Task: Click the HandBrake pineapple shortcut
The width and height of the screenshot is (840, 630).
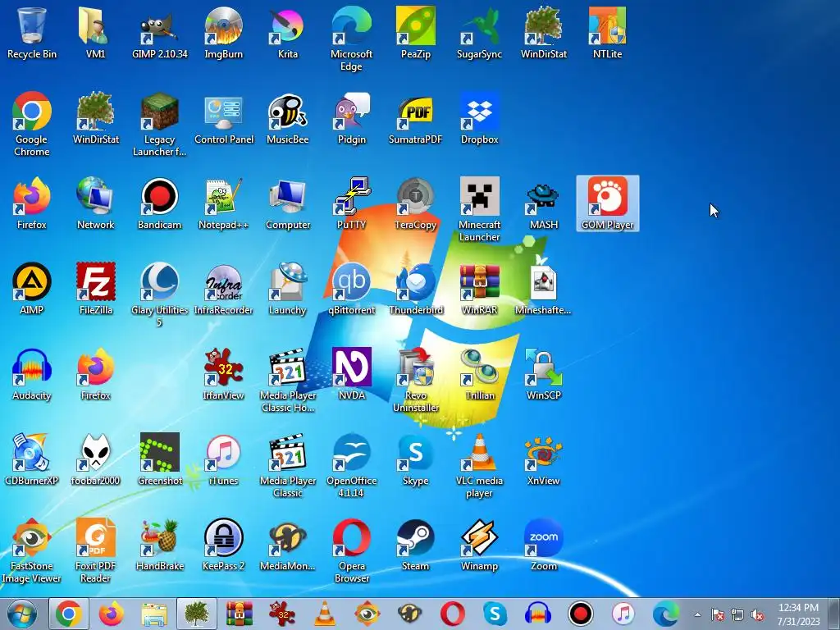Action: [x=160, y=546]
